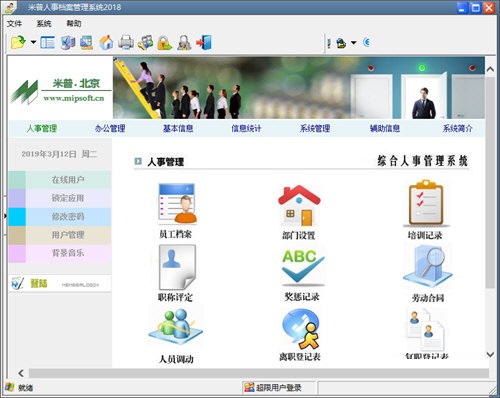Open the 帮助 menu
500x398 pixels.
pyautogui.click(x=74, y=23)
